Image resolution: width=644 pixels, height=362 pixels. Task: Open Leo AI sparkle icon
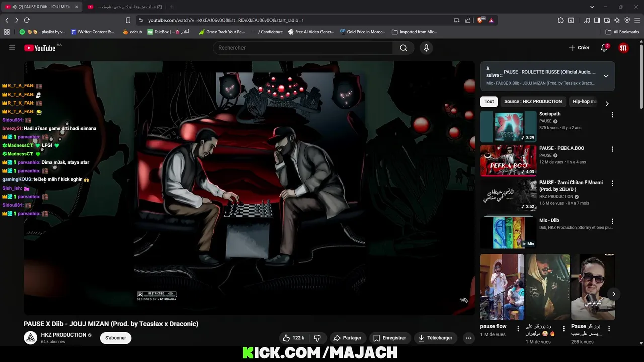click(x=617, y=20)
